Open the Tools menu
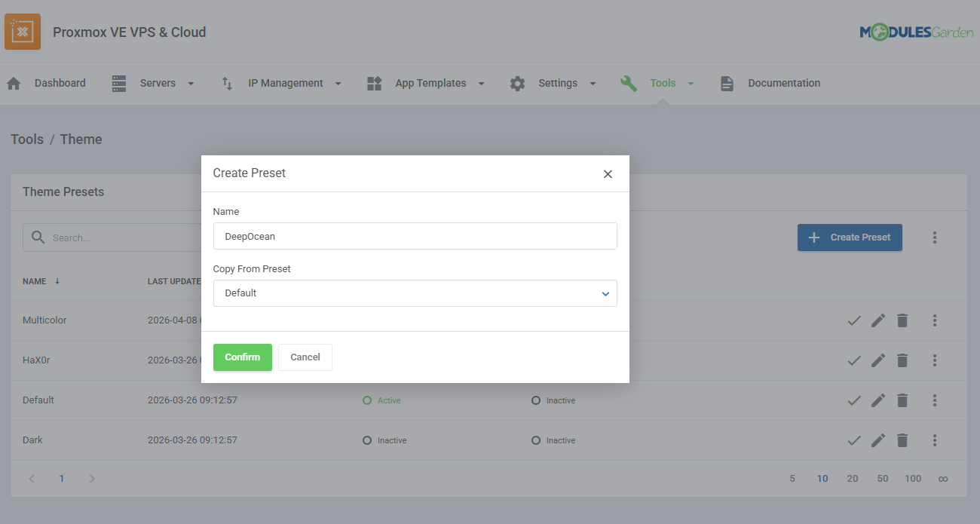The width and height of the screenshot is (980, 524). pos(662,84)
